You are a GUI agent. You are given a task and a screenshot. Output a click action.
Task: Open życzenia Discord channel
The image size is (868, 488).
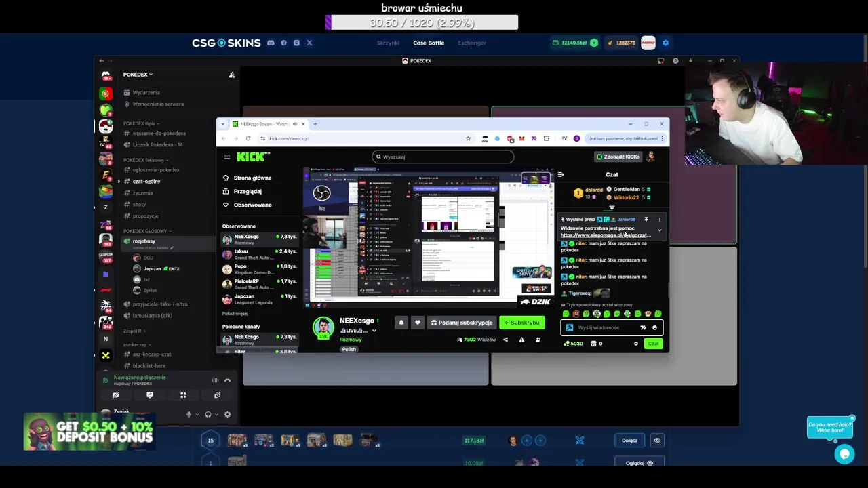point(142,193)
